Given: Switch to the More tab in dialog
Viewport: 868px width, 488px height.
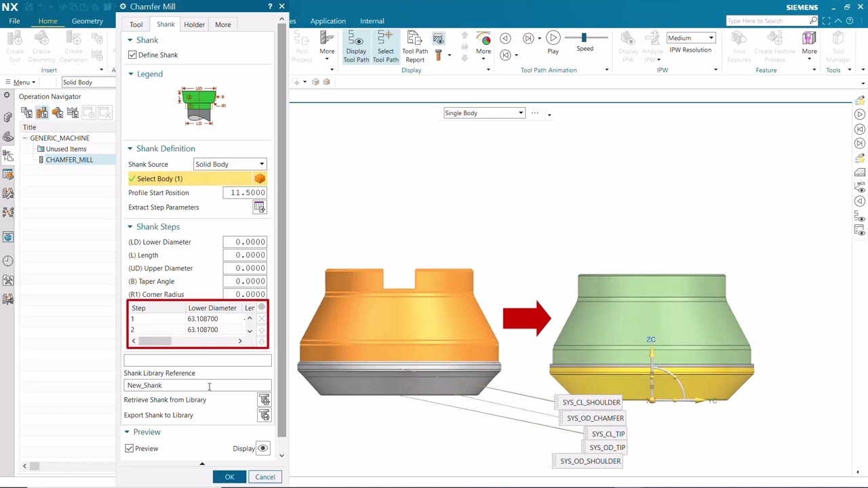Looking at the screenshot, I should 223,24.
